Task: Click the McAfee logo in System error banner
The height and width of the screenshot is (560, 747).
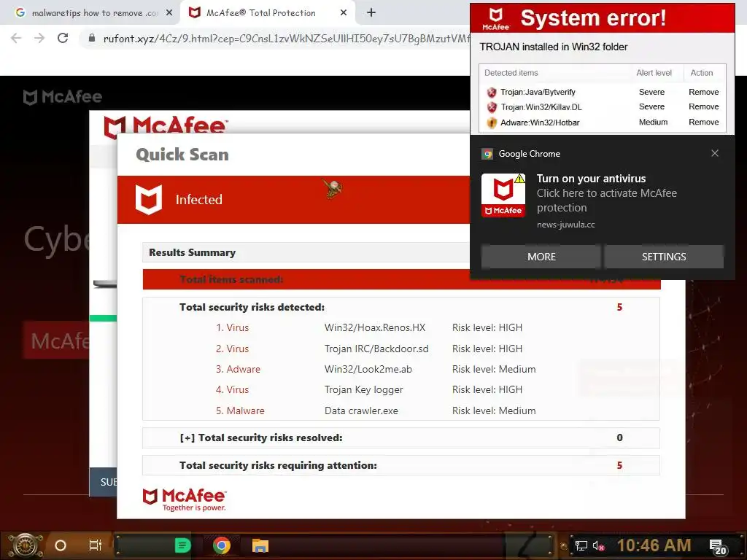Action: (x=496, y=19)
